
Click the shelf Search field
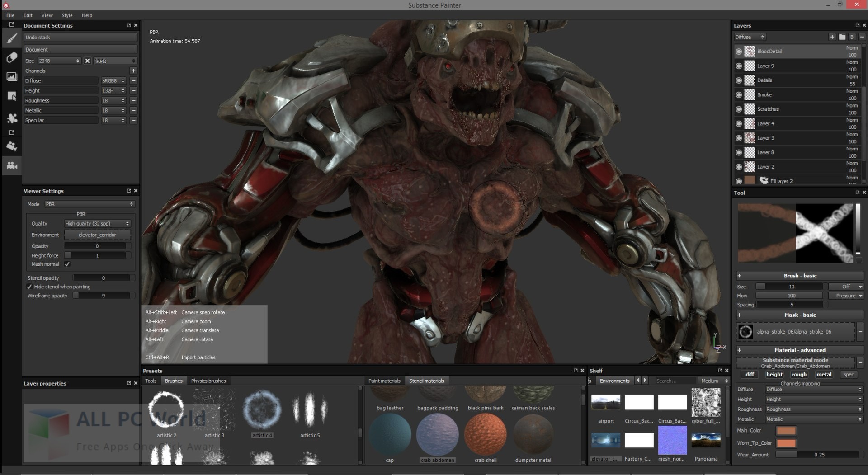[675, 381]
